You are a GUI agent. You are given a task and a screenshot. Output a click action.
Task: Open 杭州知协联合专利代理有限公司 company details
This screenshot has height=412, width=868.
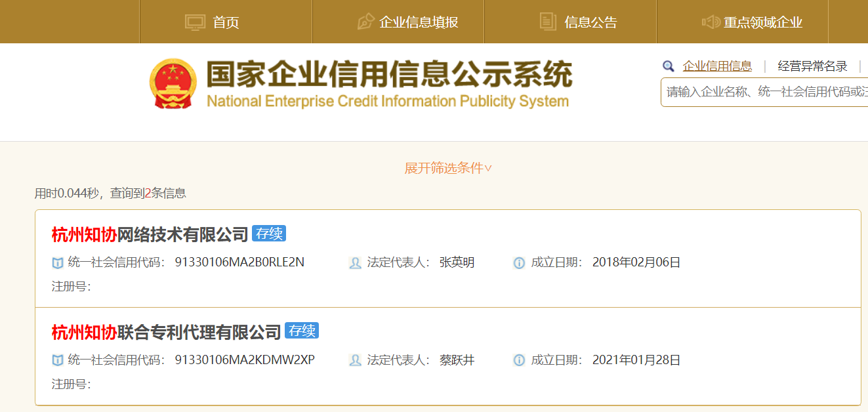click(167, 331)
